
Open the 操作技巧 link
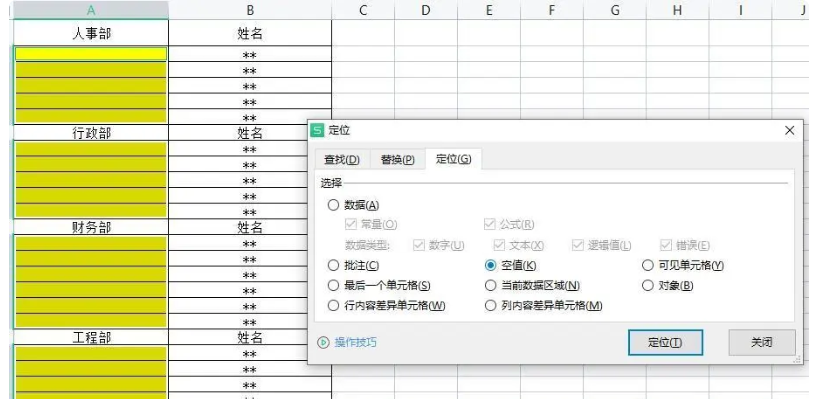[x=356, y=342]
